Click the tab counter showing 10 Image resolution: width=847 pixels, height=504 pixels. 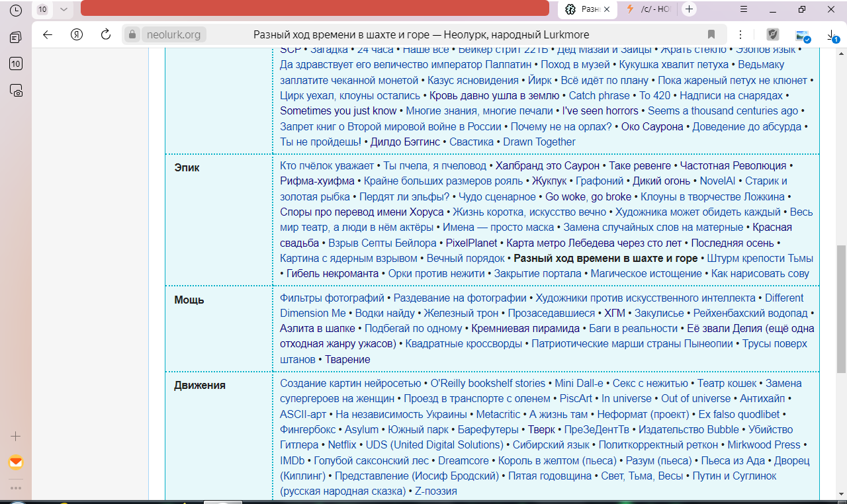point(42,9)
